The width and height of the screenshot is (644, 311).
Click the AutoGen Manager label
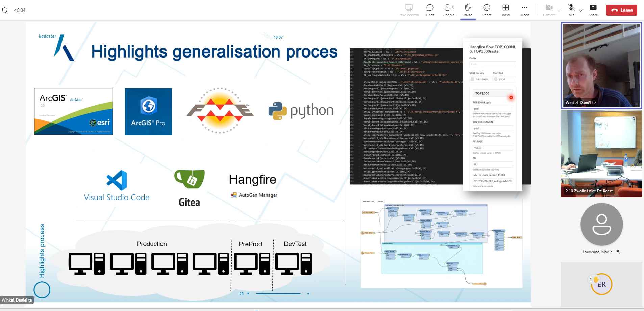pos(254,195)
